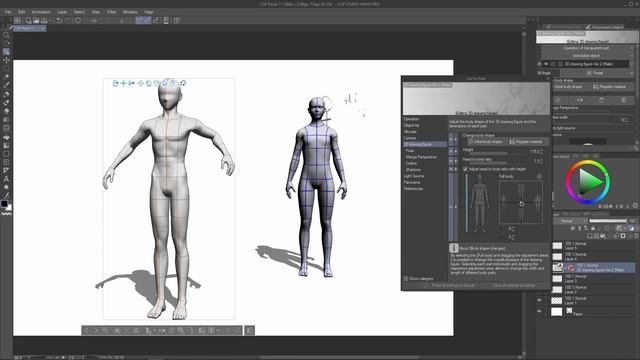Viewport: 640px width, 360px height.
Task: Click the Head to body ratio stepper arrows
Action: coord(541,161)
